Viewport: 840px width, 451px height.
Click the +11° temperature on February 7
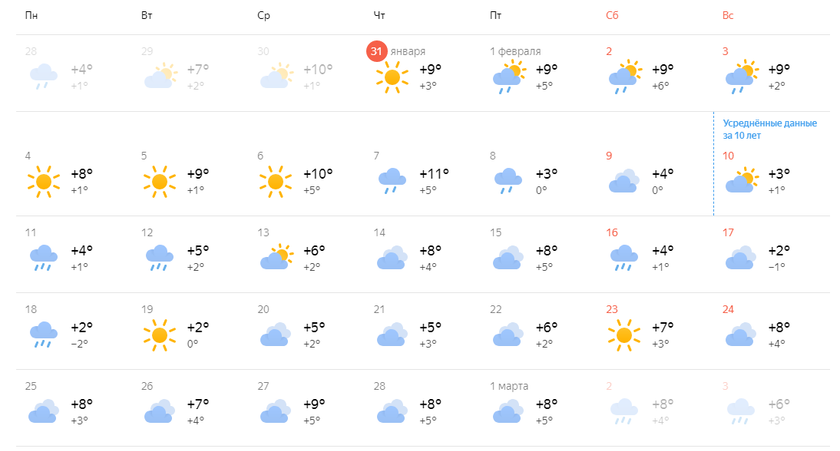434,174
